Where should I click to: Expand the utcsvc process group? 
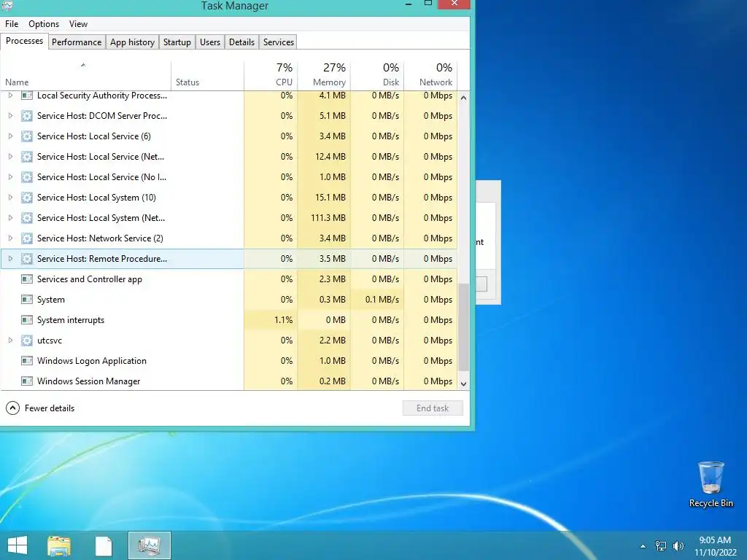point(10,341)
